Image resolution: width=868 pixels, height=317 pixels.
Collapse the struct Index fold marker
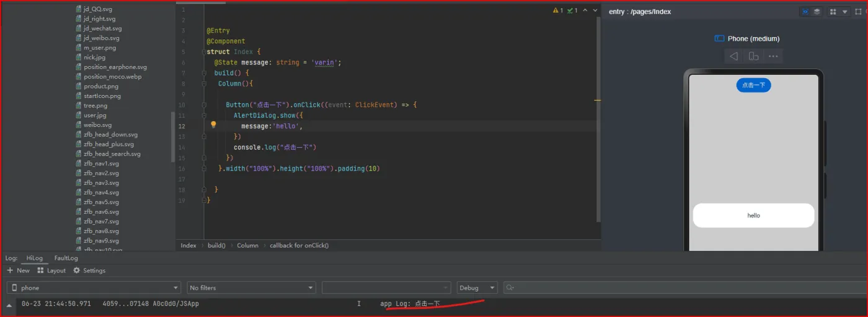(x=204, y=52)
